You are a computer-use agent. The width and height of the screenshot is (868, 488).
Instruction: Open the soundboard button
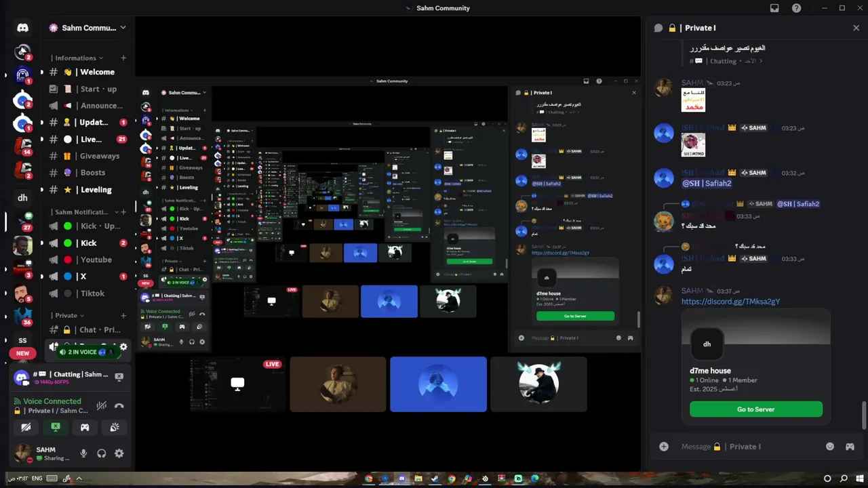pos(115,427)
